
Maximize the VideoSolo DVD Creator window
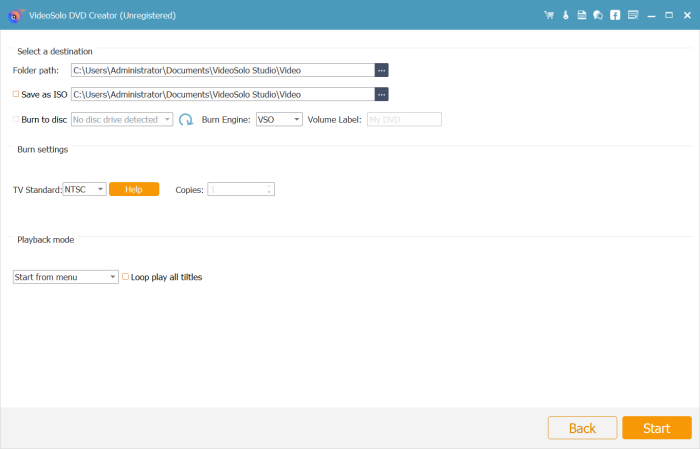click(x=669, y=15)
